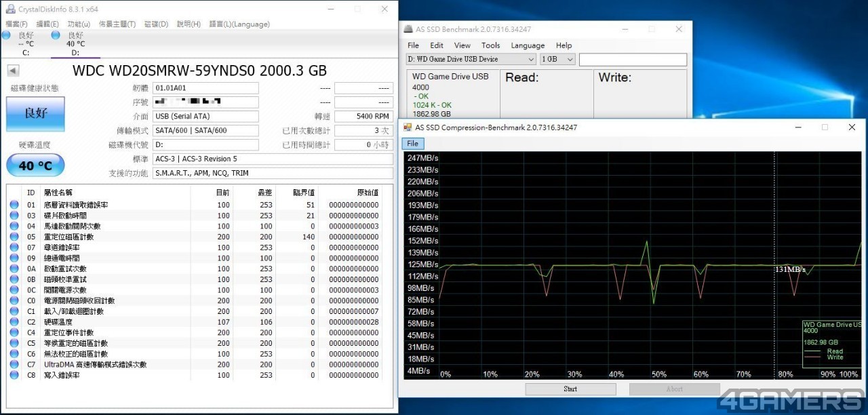The height and width of the screenshot is (415, 868).
Task: Open the View menu in AS SSD Benchmark
Action: pos(462,45)
